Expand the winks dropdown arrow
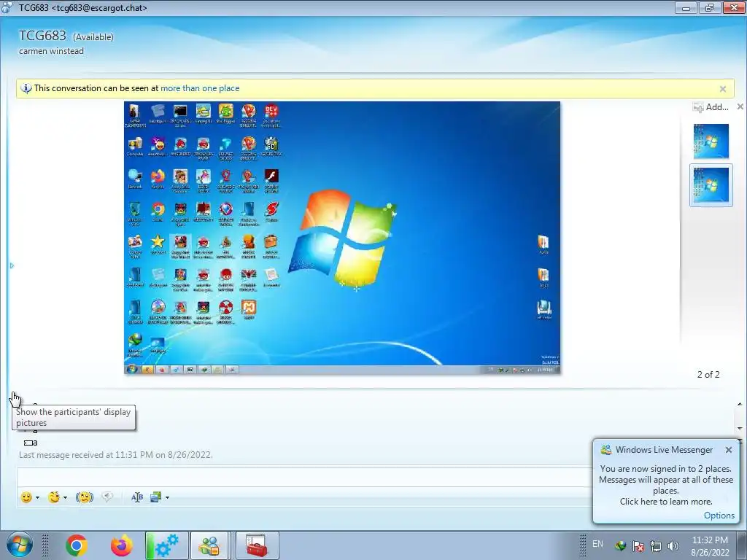The width and height of the screenshot is (747, 560). [65, 497]
